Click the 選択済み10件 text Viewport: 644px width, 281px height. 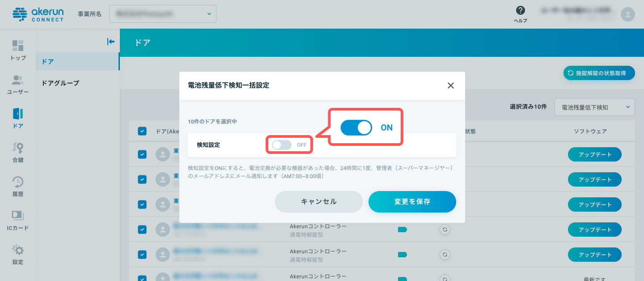click(528, 107)
